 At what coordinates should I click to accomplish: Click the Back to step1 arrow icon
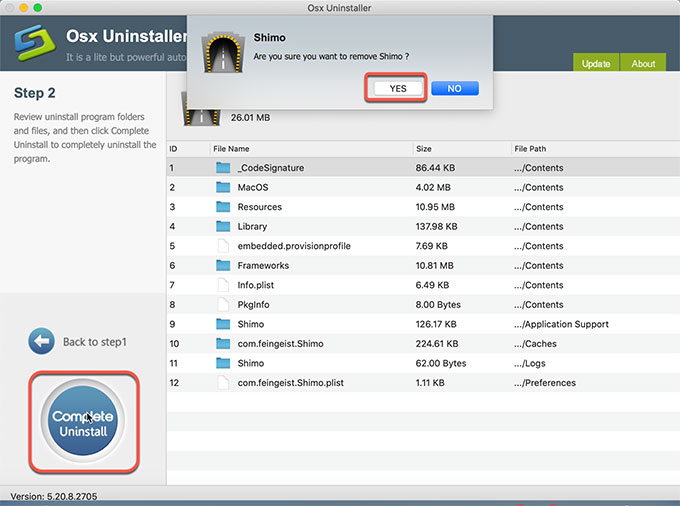[41, 341]
